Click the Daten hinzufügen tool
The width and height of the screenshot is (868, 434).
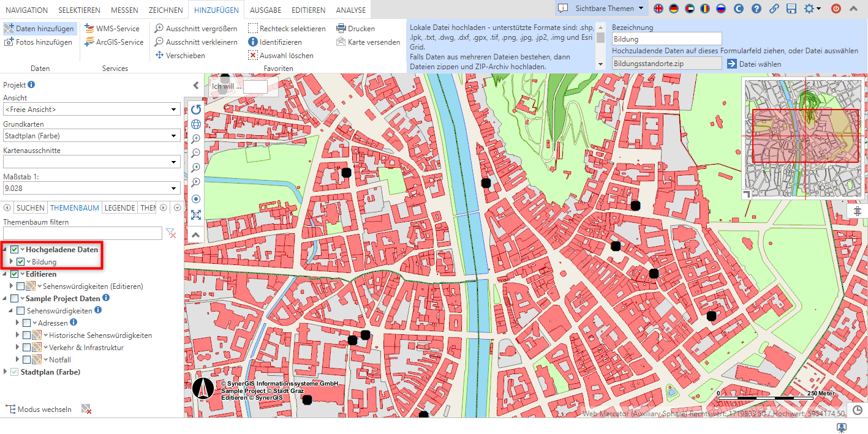(39, 29)
